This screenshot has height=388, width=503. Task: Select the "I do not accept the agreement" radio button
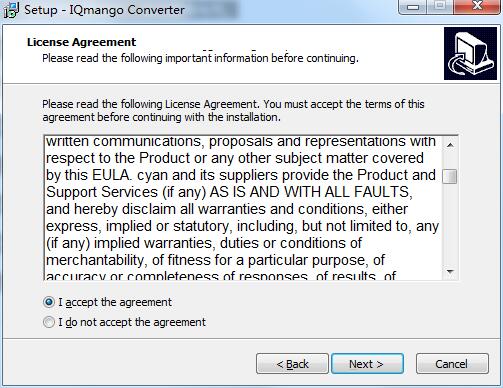point(49,322)
